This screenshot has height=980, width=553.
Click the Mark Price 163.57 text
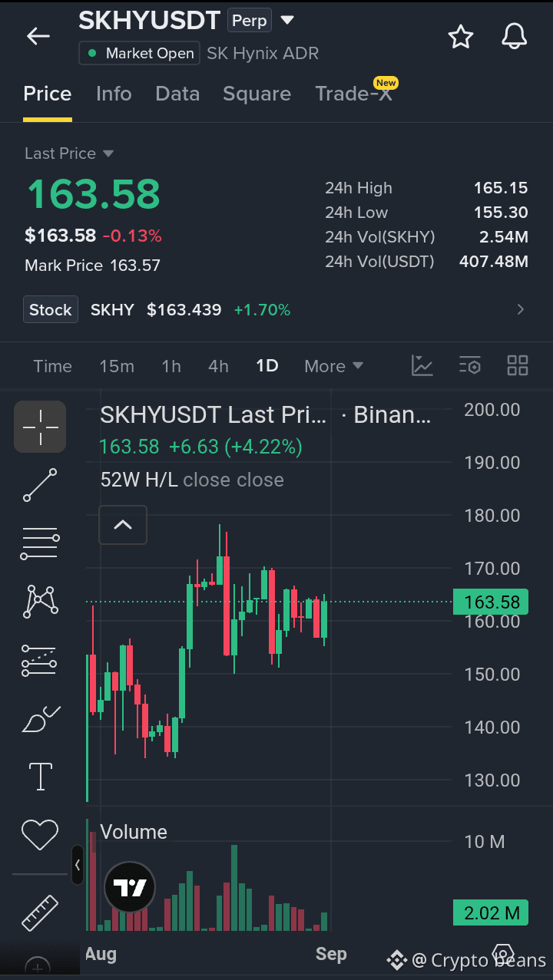(92, 266)
